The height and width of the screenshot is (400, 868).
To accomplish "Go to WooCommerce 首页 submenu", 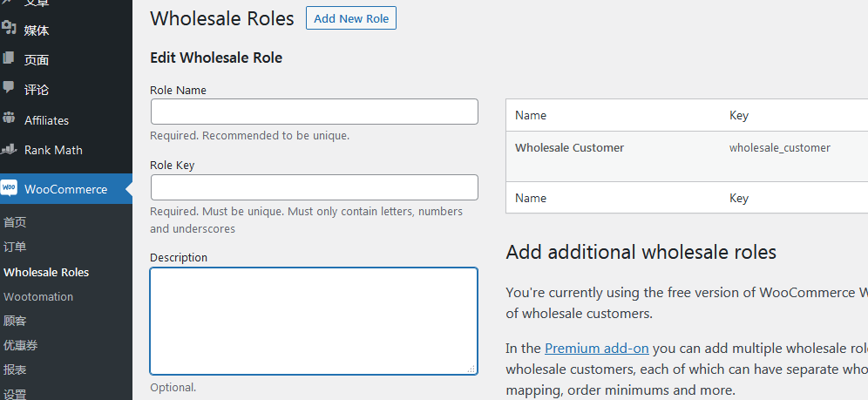I will [x=15, y=222].
